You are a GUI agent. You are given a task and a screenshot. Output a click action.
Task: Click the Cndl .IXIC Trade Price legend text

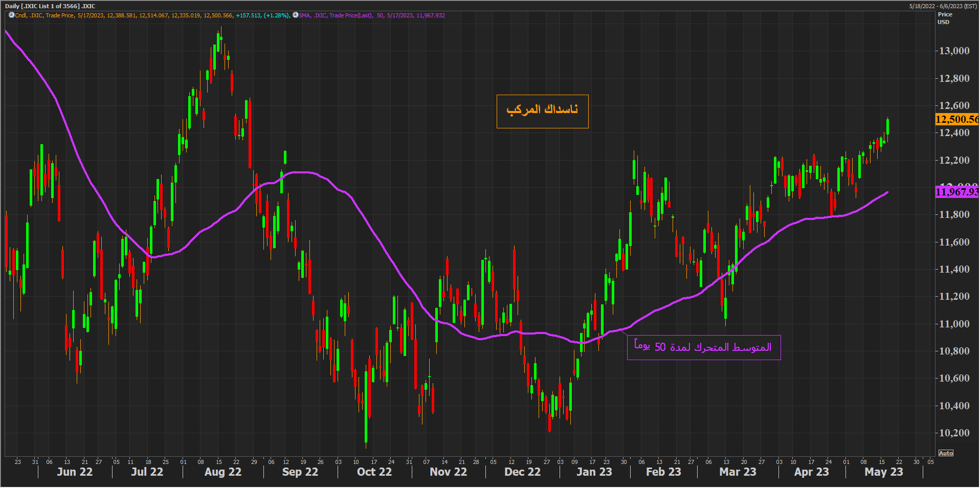(44, 15)
